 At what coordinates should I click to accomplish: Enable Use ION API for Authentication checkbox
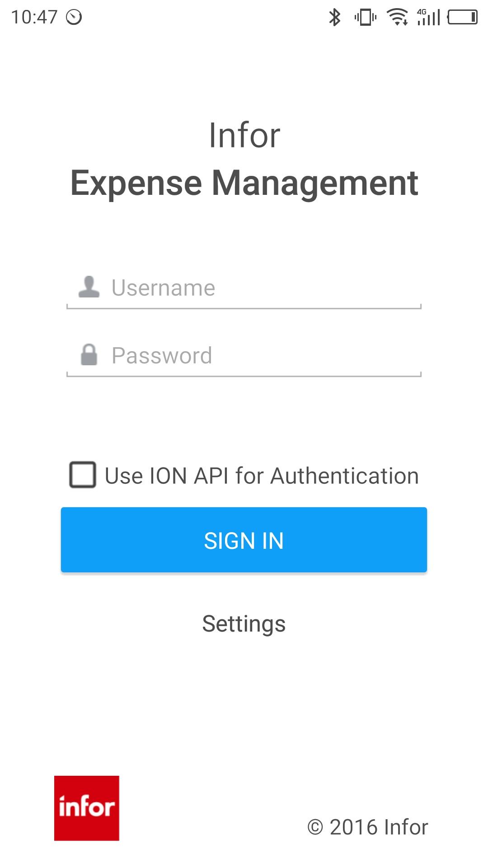pos(83,475)
